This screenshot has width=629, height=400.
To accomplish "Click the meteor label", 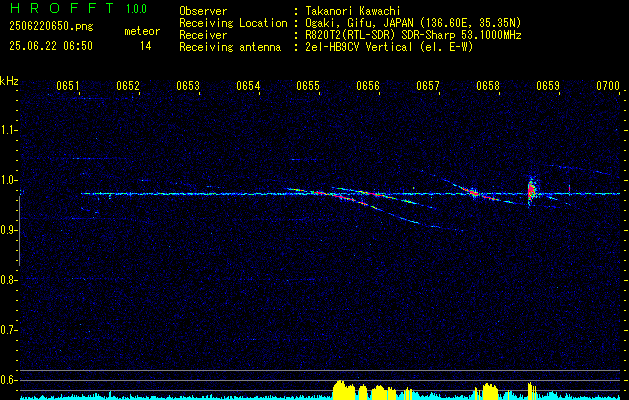I will [142, 31].
